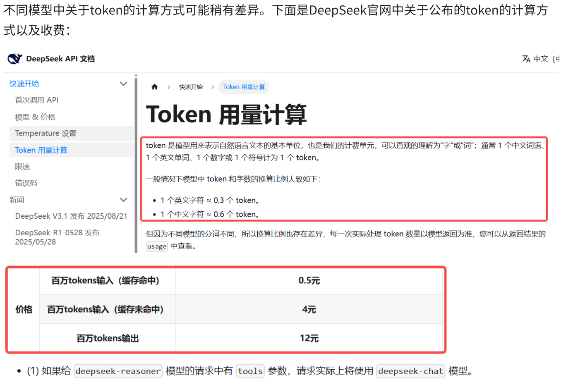Collapse the 快速开始 section chevron

point(123,84)
